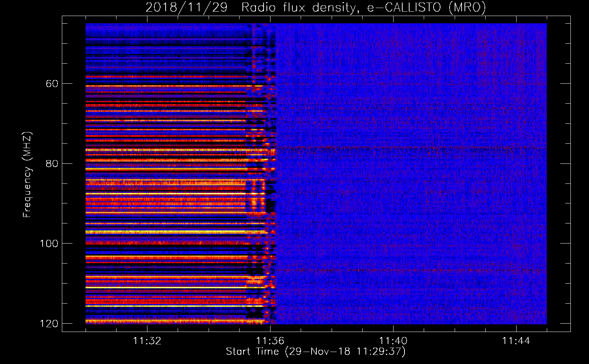This screenshot has height=364, width=589.
Task: Click the 11:44 time tick label
Action: [516, 341]
